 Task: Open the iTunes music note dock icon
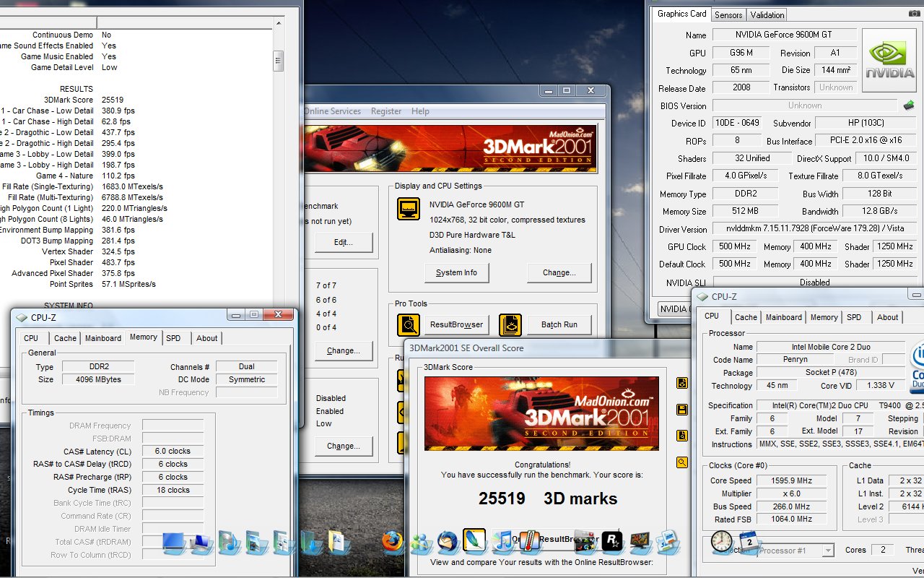click(502, 540)
